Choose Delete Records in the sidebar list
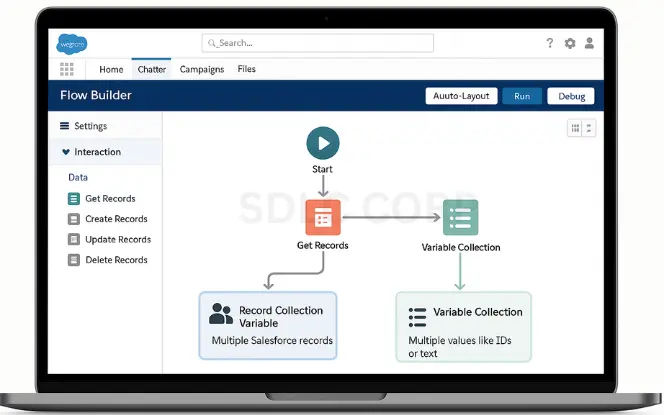 point(116,260)
